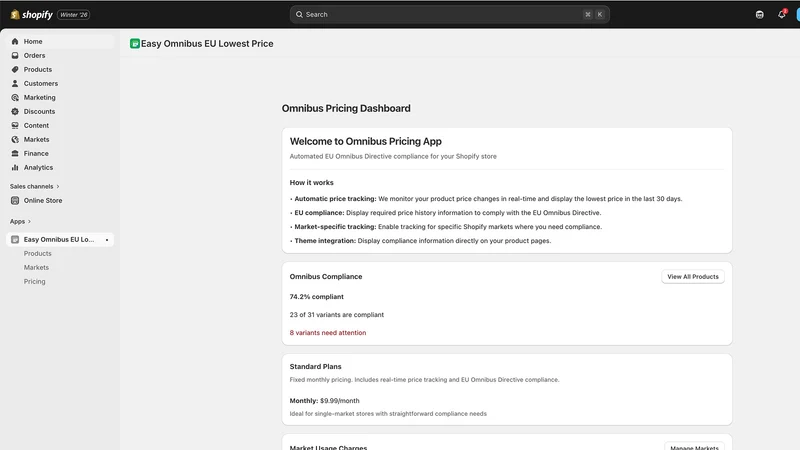Click the Shopify logo
The image size is (800, 450).
tap(32, 15)
